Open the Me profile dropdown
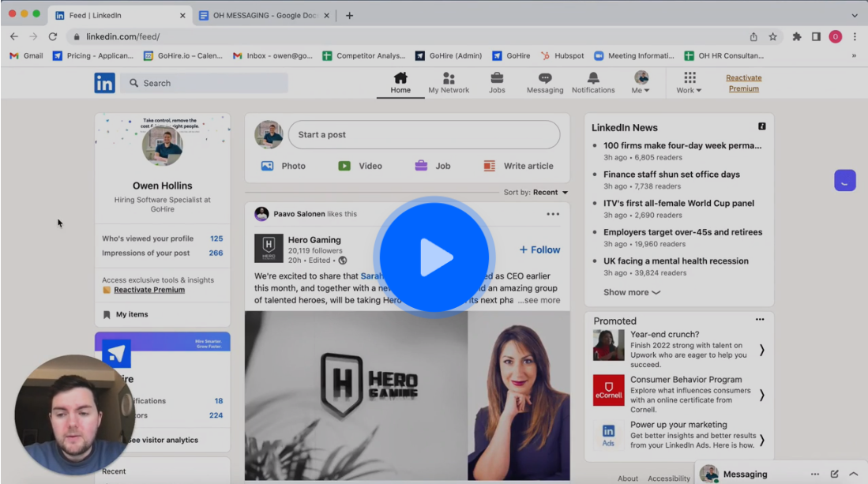 tap(641, 83)
